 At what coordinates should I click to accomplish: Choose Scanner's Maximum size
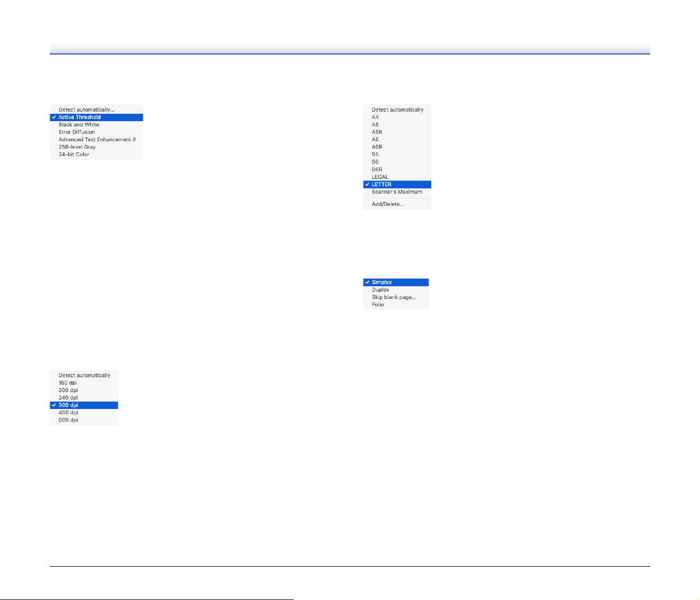397,192
